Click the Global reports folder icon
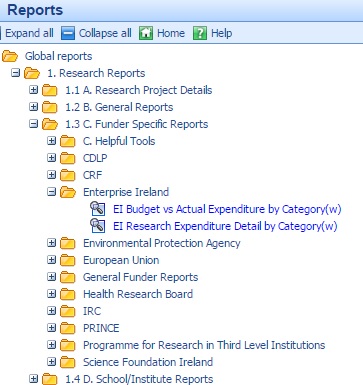The image size is (363, 385). point(10,56)
